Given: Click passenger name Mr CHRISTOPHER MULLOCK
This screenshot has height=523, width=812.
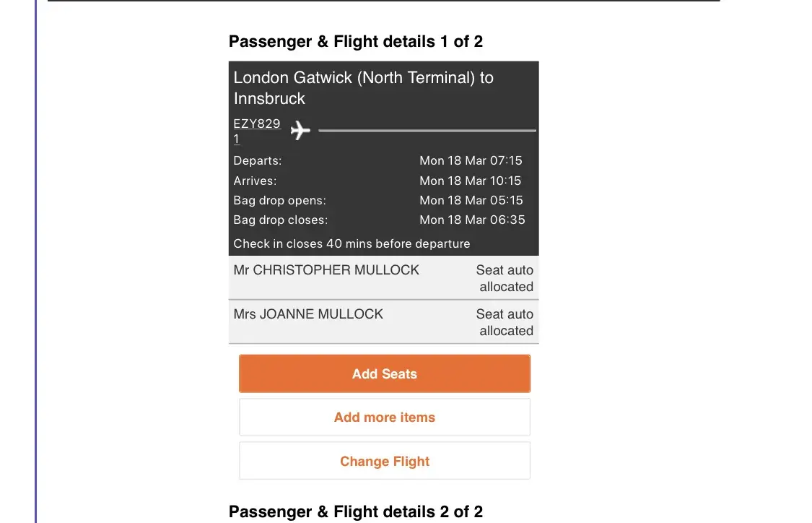Looking at the screenshot, I should [326, 270].
